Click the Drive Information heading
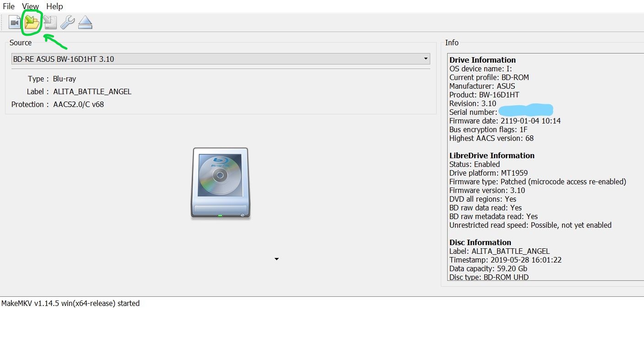This screenshot has width=644, height=343. [x=482, y=60]
